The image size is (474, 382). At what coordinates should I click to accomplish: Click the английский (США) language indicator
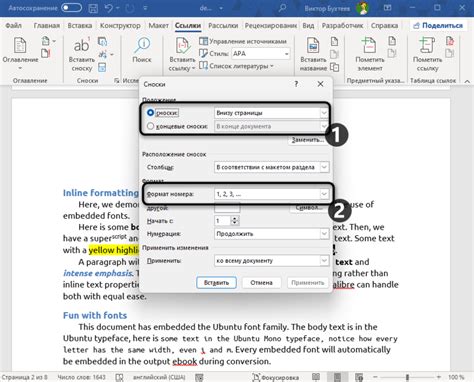tap(159, 377)
